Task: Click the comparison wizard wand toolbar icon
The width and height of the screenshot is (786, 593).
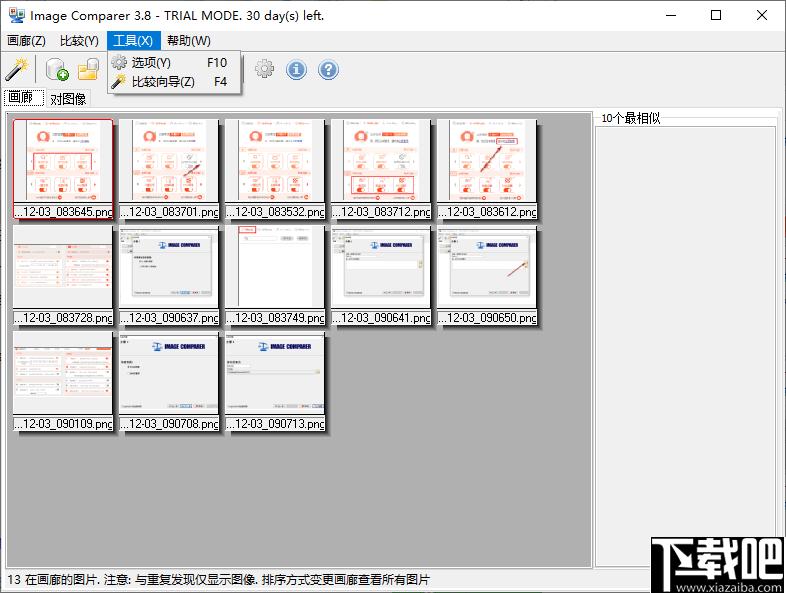Action: click(17, 69)
